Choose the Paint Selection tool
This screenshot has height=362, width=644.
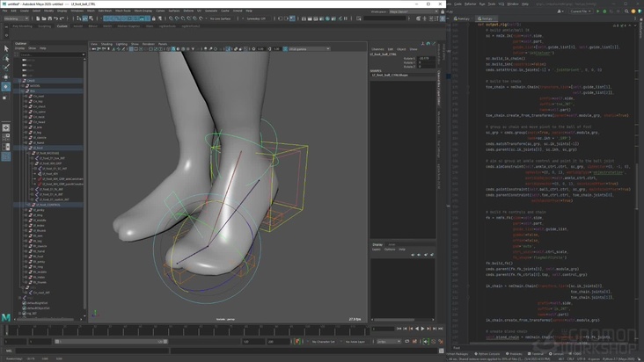[6, 67]
